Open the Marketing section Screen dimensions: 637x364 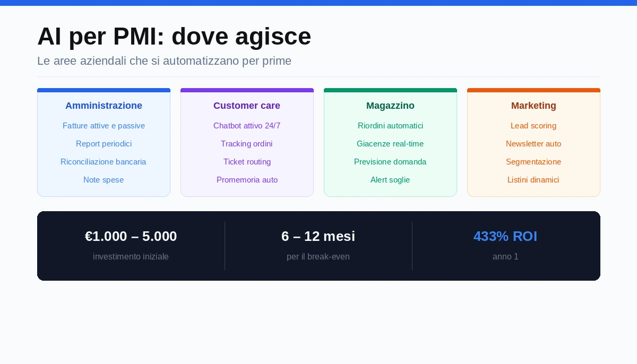533,106
